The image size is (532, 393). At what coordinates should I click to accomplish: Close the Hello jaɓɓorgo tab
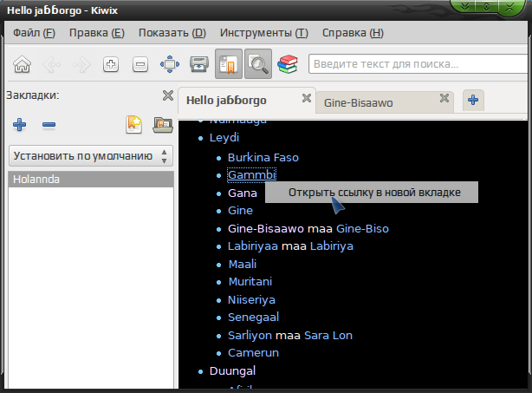click(x=307, y=98)
